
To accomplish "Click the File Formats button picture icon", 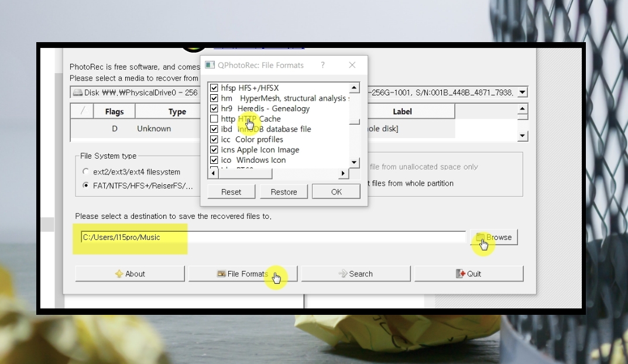I will 221,274.
